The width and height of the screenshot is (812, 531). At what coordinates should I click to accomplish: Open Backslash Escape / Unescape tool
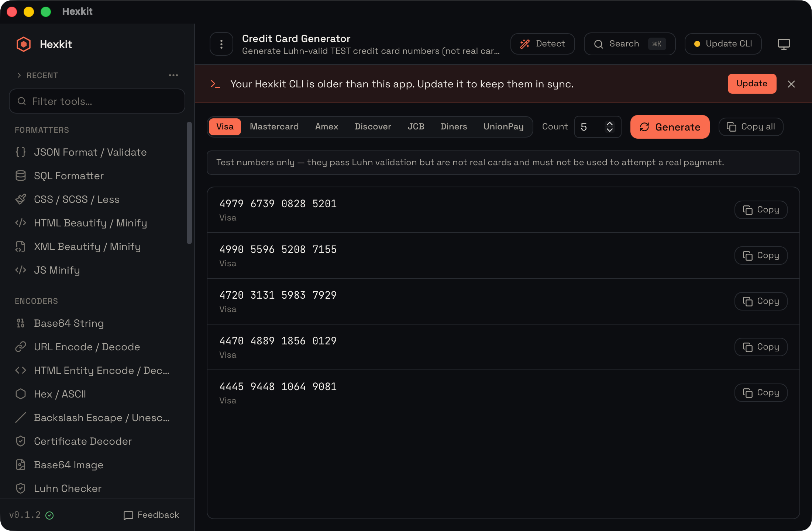(x=97, y=418)
